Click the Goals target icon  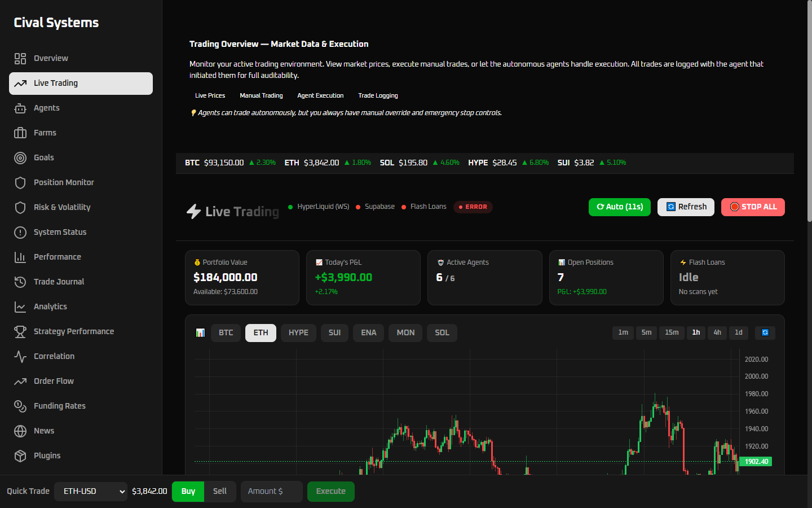pyautogui.click(x=20, y=158)
